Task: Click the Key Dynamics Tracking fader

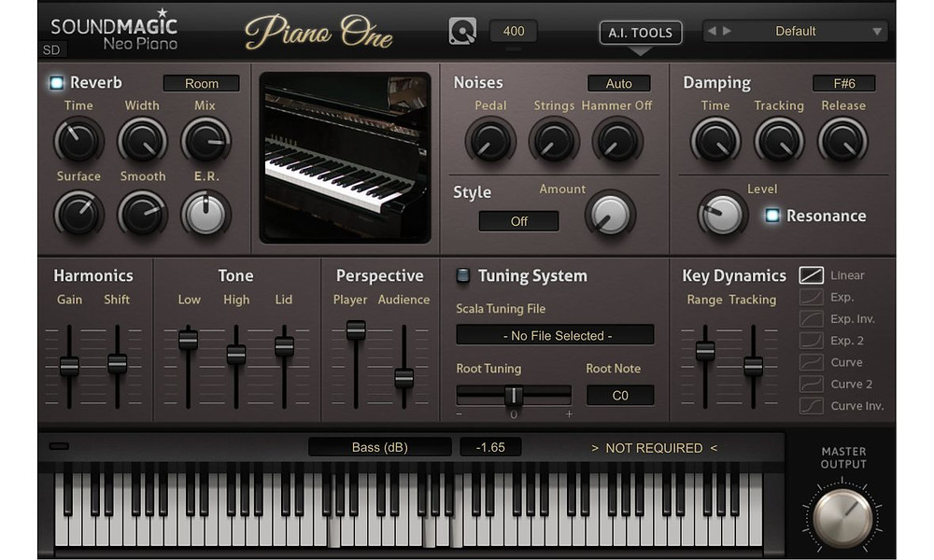Action: [754, 365]
